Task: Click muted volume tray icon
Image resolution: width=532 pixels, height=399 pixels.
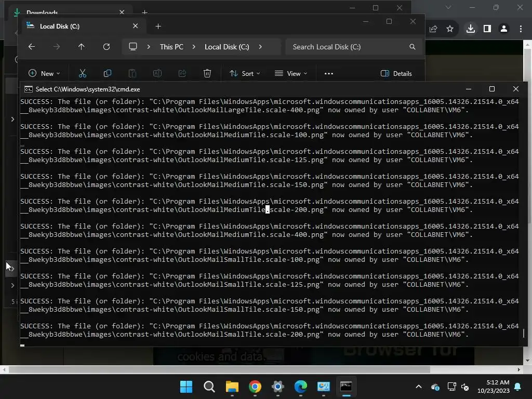Action: pos(465,387)
